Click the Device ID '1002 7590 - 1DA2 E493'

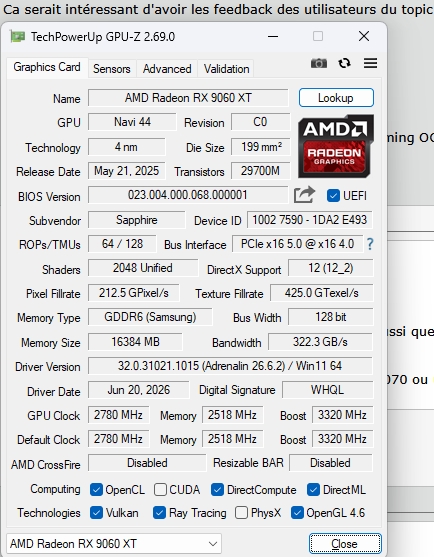[x=309, y=220]
